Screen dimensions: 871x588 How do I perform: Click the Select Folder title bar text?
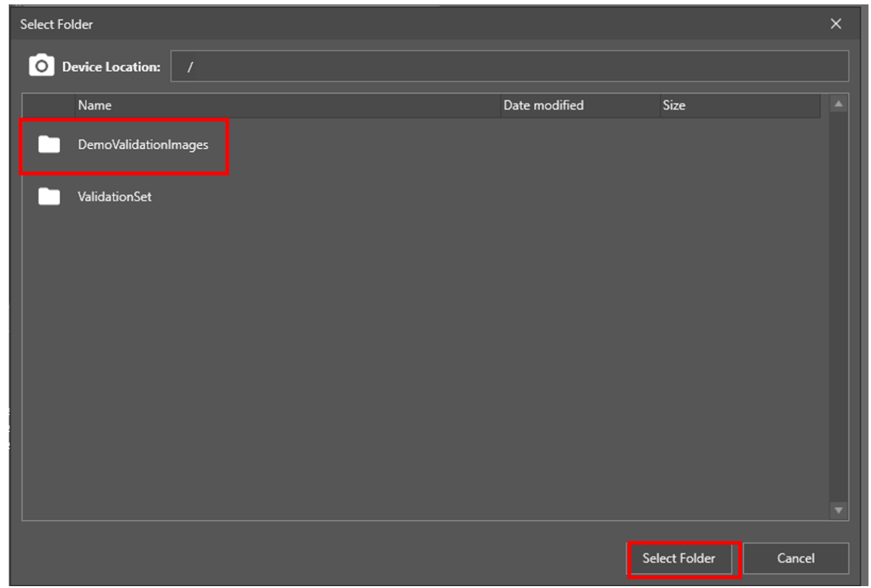pos(56,24)
